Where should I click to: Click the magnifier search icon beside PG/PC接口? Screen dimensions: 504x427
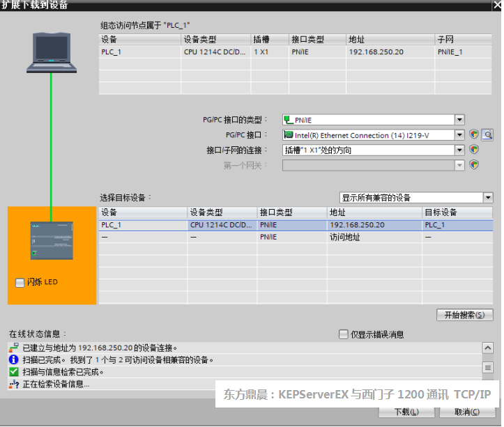pos(487,134)
